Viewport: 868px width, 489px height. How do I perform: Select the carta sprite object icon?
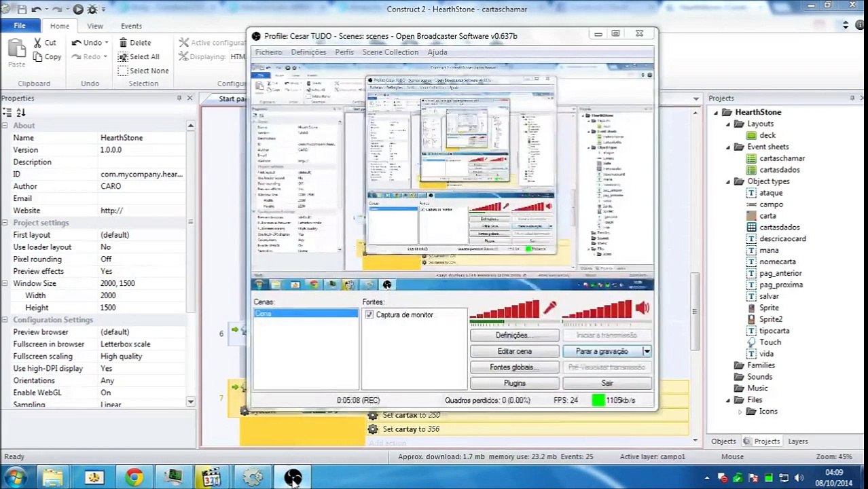click(751, 216)
